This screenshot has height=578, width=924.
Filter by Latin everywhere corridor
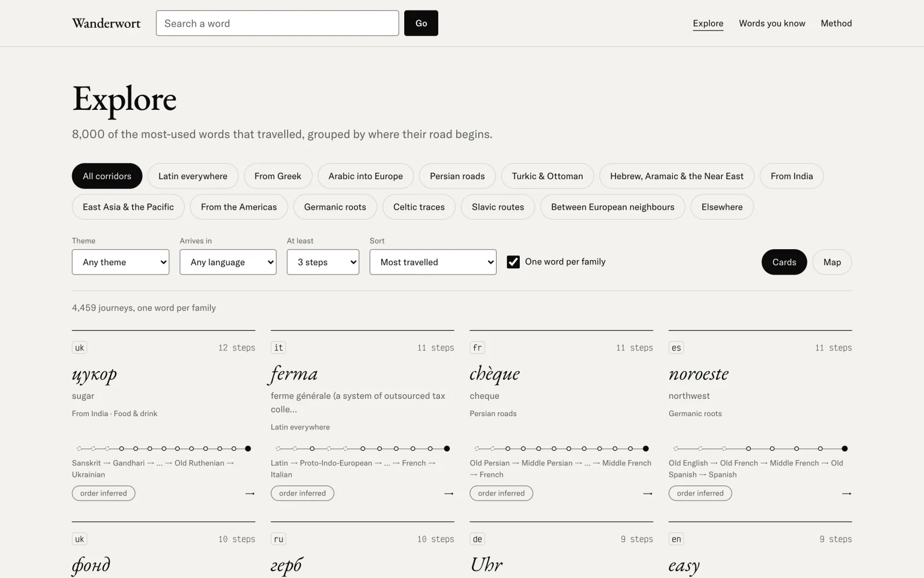[x=193, y=176]
